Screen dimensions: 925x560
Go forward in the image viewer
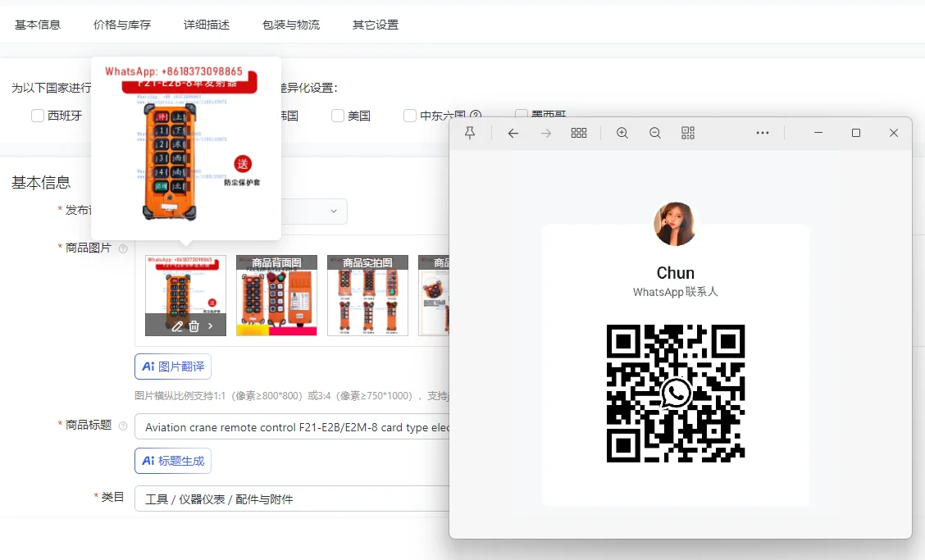tap(546, 134)
